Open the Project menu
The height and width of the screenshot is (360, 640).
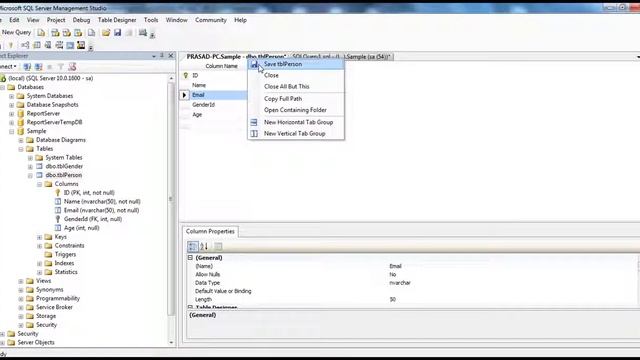[x=56, y=20]
